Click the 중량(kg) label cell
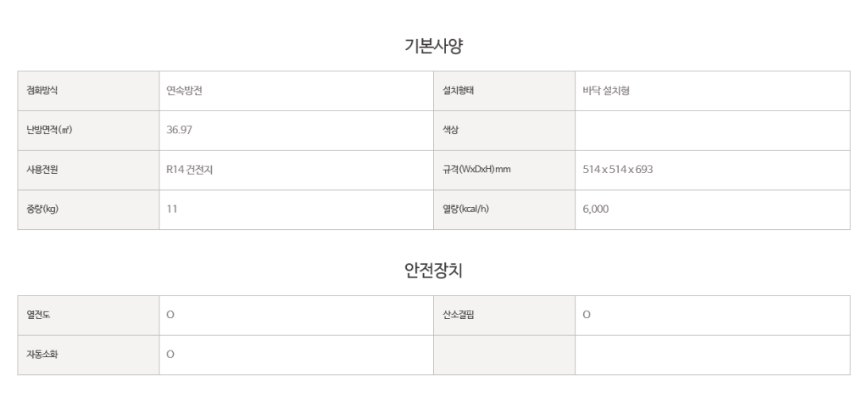 click(88, 210)
